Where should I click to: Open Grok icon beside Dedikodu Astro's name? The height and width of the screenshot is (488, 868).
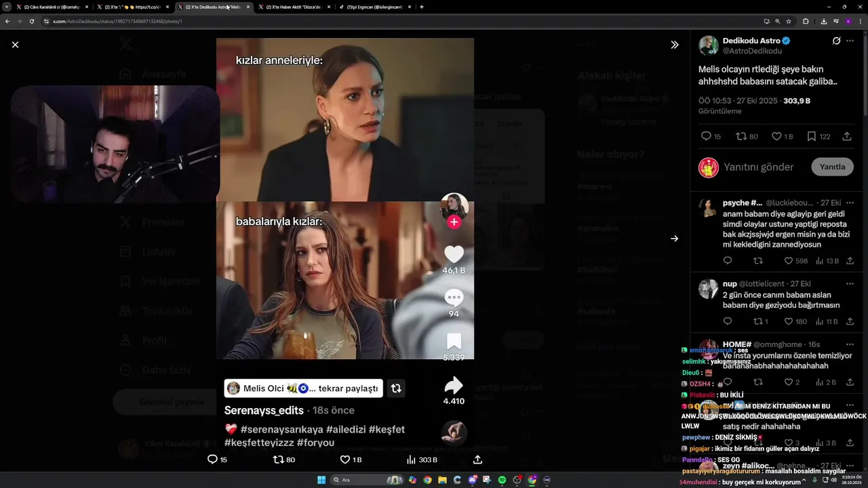tap(837, 41)
